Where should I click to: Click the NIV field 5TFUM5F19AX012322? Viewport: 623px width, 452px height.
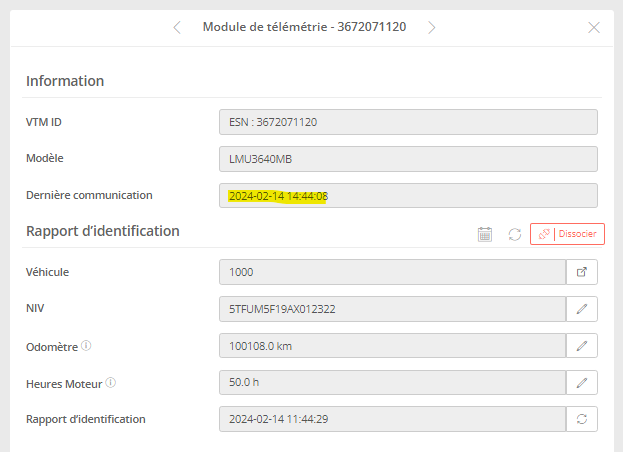point(392,309)
